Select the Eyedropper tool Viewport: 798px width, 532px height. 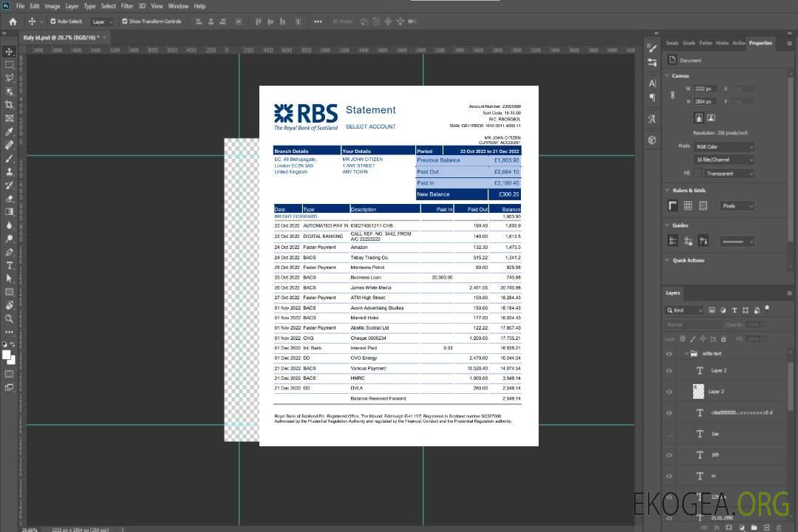[x=9, y=132]
